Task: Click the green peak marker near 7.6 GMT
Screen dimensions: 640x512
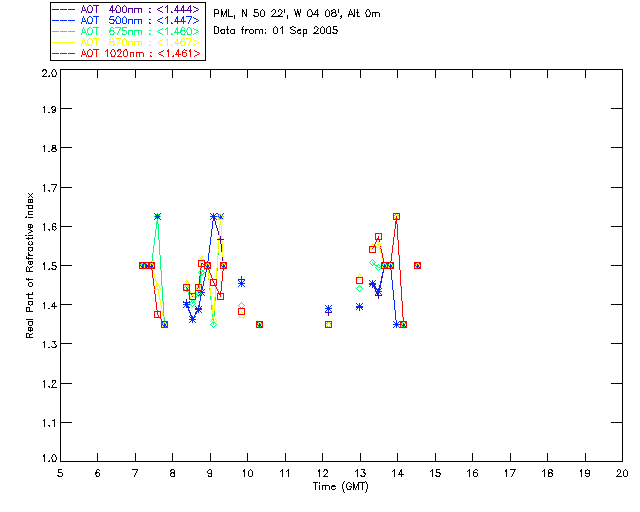Action: (x=157, y=216)
